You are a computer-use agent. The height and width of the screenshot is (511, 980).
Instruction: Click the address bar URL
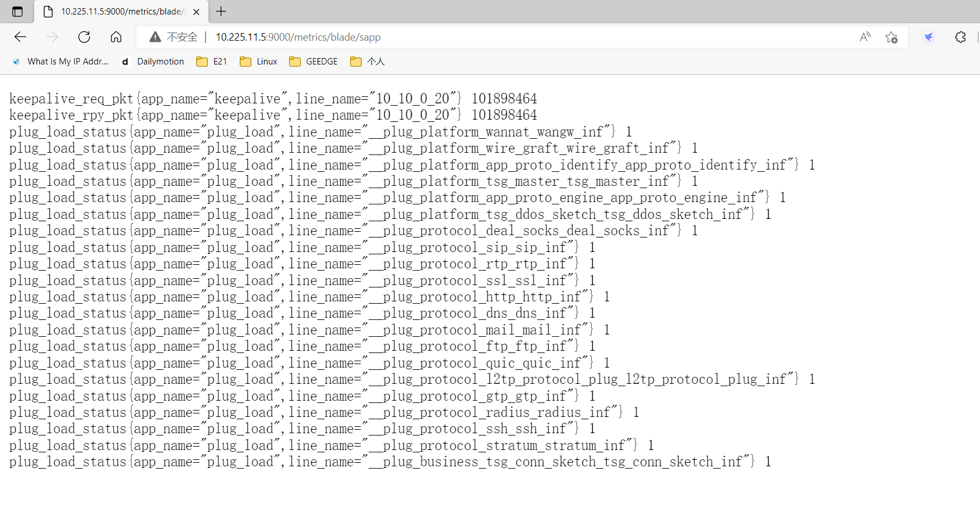click(x=298, y=37)
